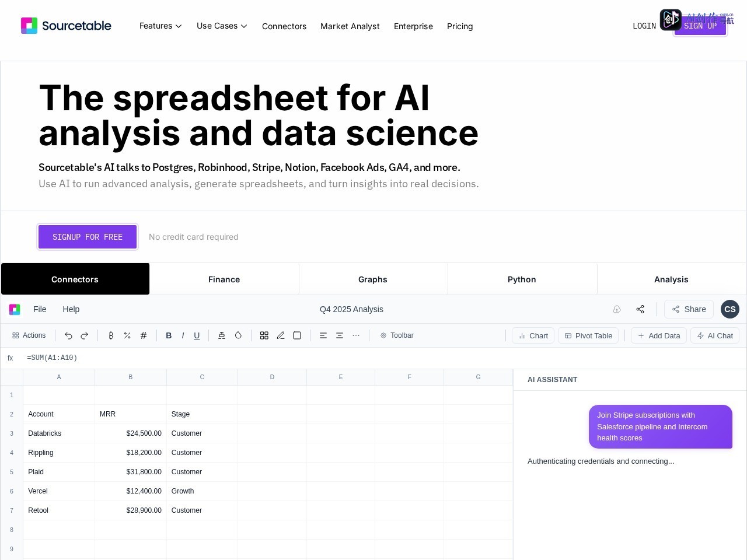
Task: Open more toolbar options ellipsis
Action: [x=356, y=335]
